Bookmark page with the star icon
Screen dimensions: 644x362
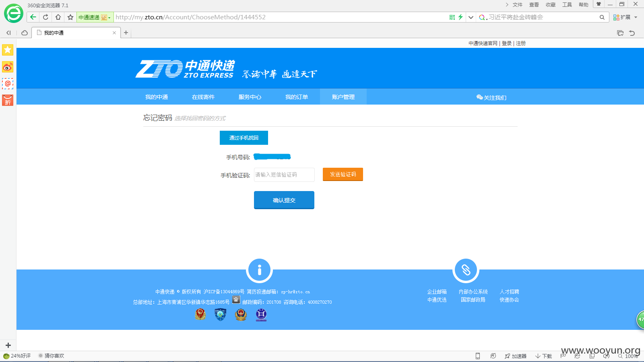pyautogui.click(x=70, y=17)
